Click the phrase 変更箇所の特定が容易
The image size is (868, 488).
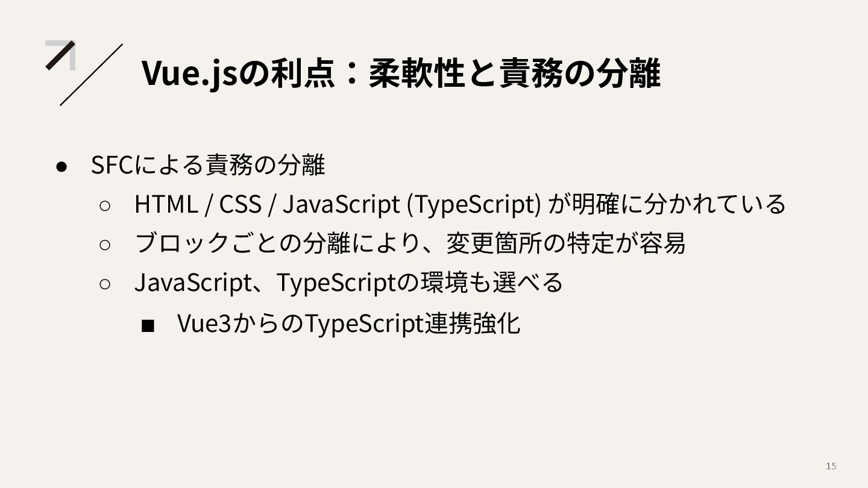565,243
